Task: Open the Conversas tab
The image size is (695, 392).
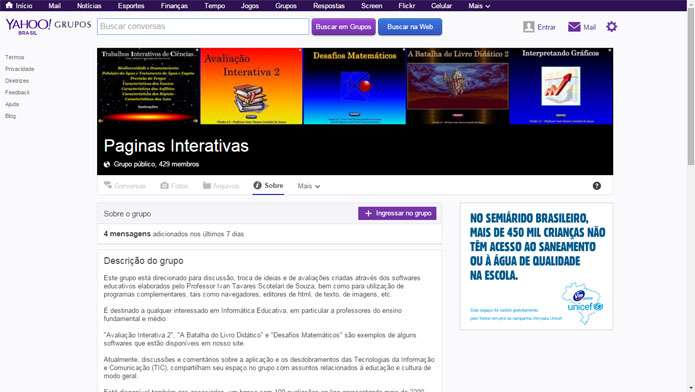Action: pyautogui.click(x=125, y=185)
